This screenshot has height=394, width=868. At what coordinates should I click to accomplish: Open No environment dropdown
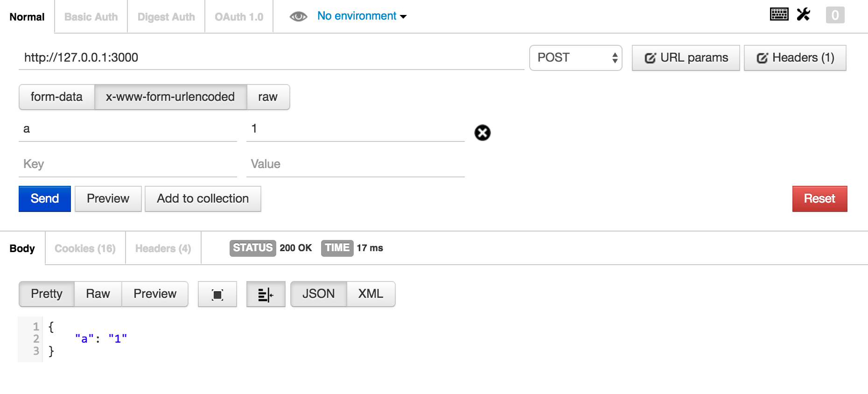click(x=362, y=16)
